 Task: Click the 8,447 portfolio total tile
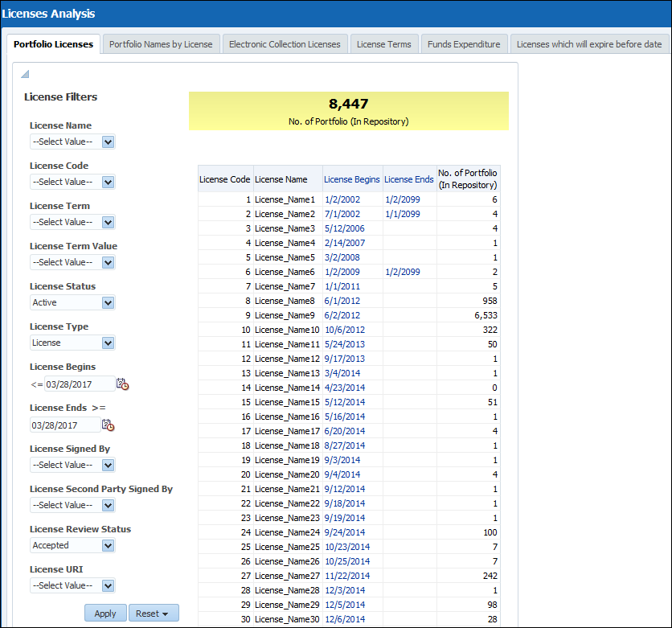349,111
